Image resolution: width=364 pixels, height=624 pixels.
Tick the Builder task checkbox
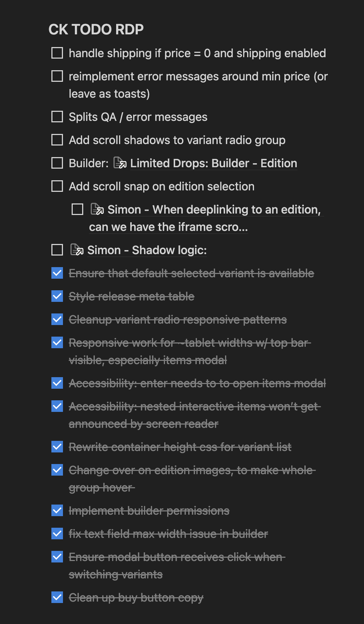[57, 163]
